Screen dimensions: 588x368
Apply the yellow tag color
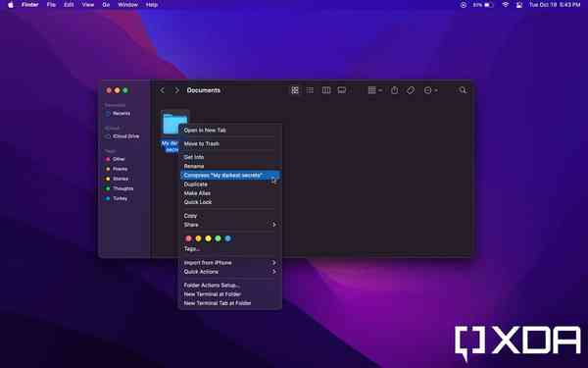point(208,238)
